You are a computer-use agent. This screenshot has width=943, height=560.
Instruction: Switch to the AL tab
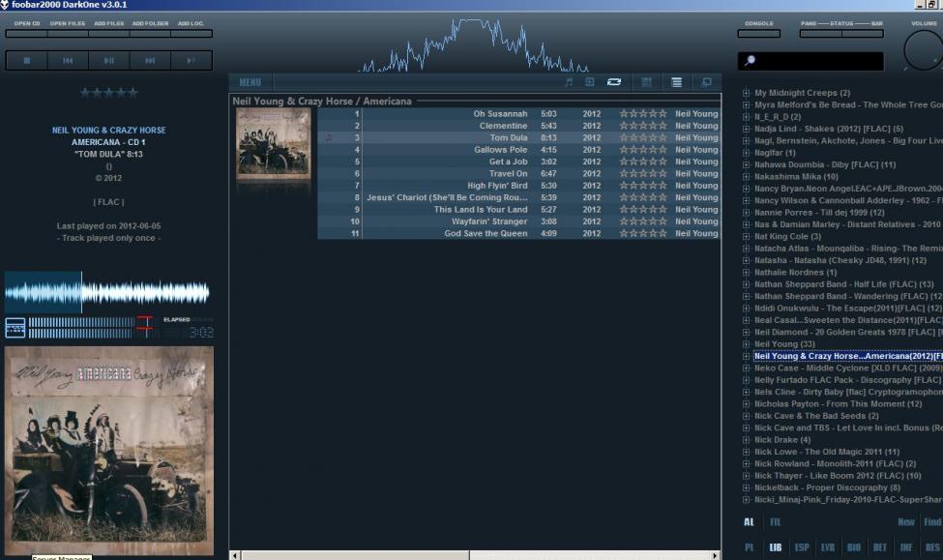[x=749, y=522]
